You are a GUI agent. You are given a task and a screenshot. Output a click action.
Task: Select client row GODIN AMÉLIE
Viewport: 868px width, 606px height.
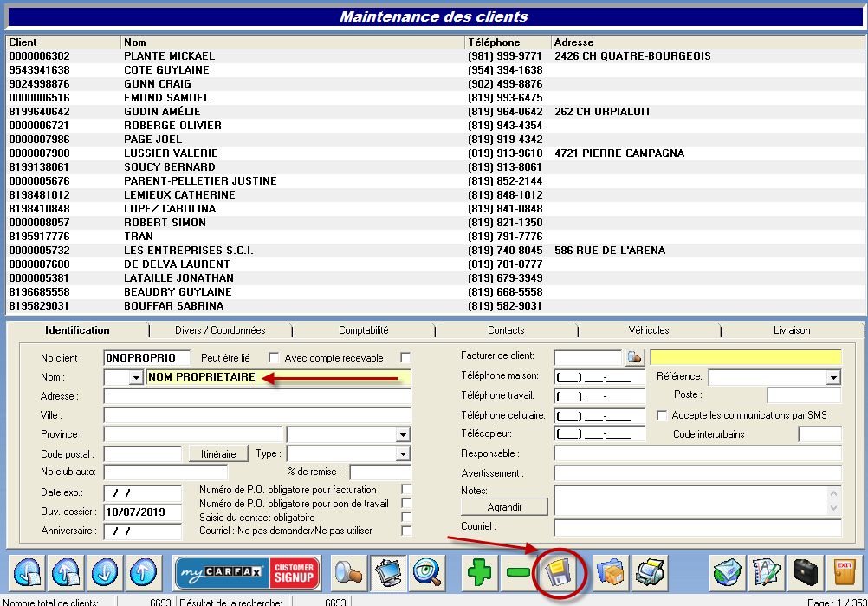(162, 112)
